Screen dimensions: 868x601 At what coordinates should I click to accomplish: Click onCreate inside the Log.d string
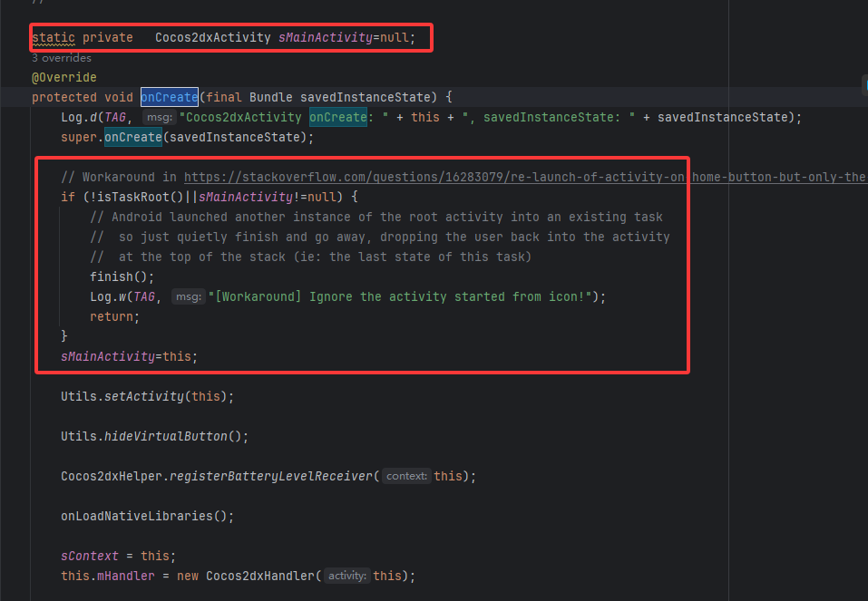coord(338,117)
